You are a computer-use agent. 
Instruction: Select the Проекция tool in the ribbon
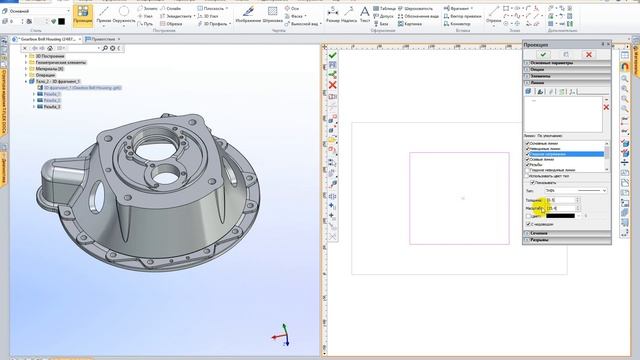[83, 16]
